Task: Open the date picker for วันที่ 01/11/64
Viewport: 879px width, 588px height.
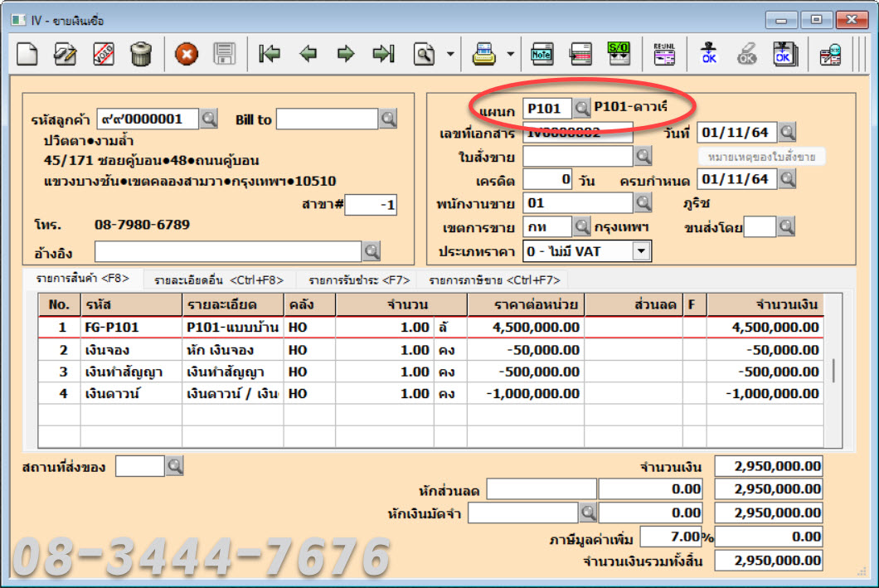Action: (788, 133)
